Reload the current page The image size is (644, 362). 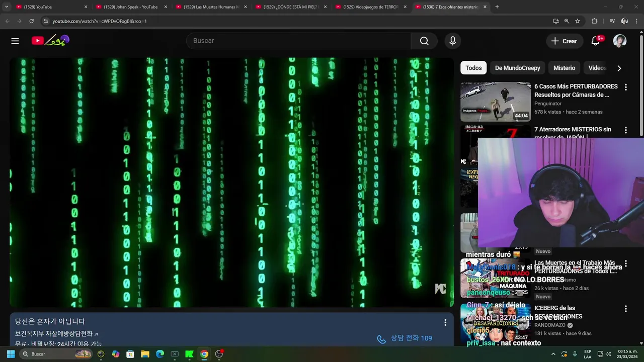31,21
